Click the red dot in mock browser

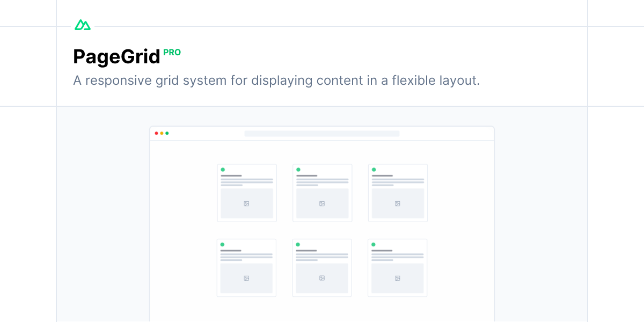(x=157, y=133)
